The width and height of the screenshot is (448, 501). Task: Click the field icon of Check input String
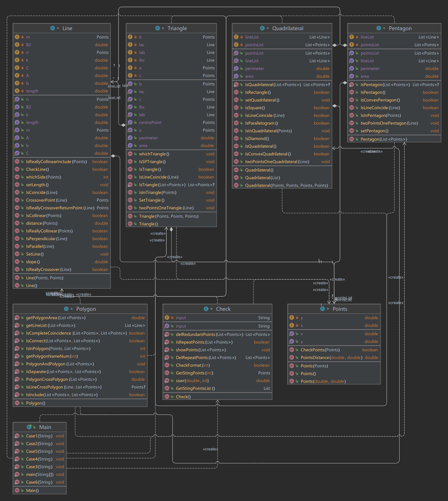(x=167, y=317)
